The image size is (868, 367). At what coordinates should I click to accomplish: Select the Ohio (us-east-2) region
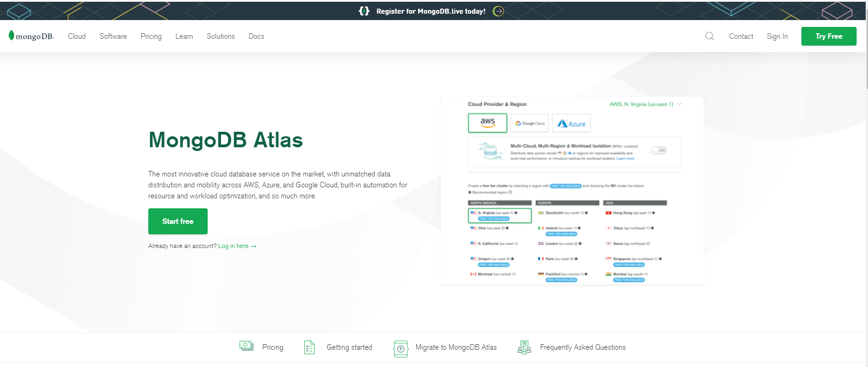click(x=489, y=228)
